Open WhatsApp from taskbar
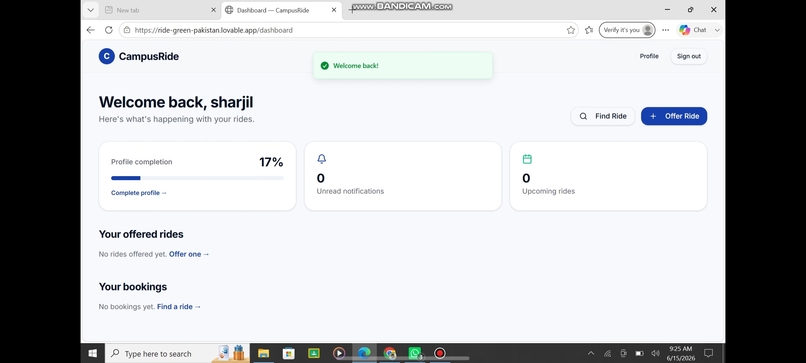Screen dimensions: 806x363 point(415,353)
